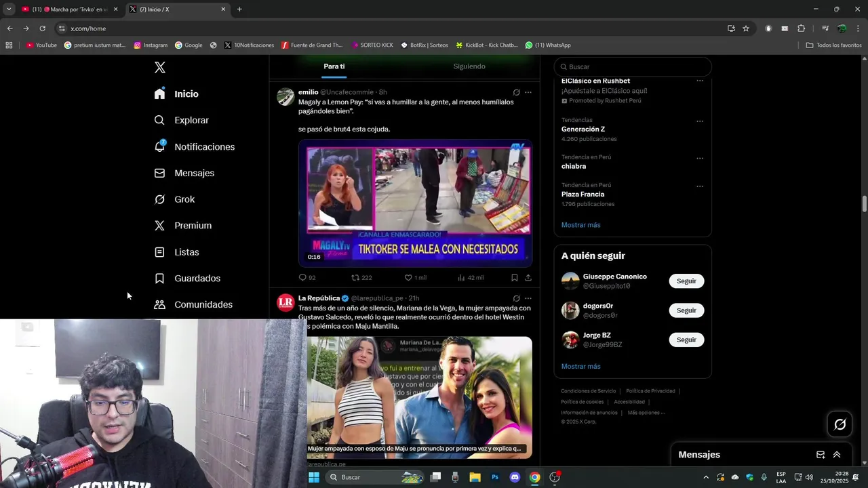
Task: Open more options for ElClásico en Rushbet
Action: point(700,81)
